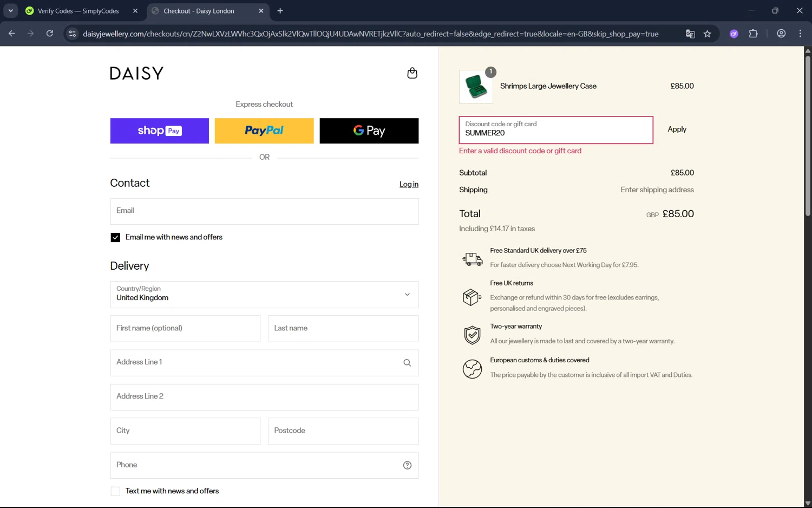Pay with PayPal button
This screenshot has height=508, width=812.
coord(264,131)
